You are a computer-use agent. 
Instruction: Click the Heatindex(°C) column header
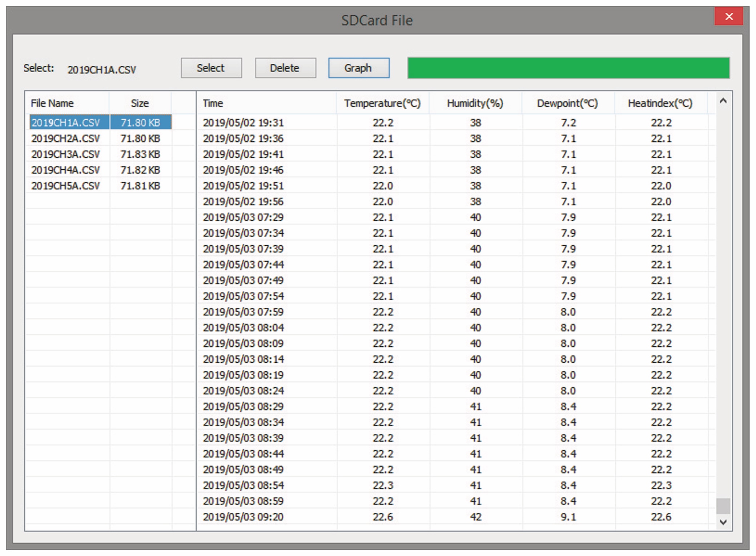(660, 103)
